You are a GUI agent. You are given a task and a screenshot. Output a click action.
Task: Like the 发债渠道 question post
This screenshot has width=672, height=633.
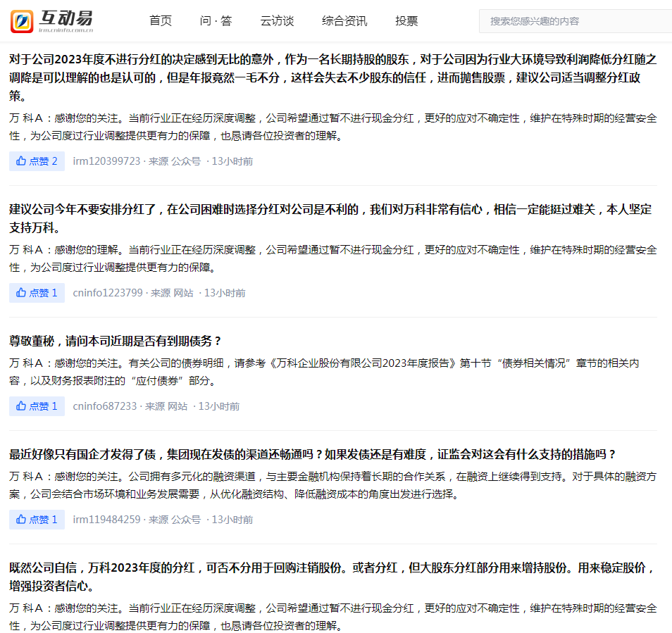coord(37,520)
